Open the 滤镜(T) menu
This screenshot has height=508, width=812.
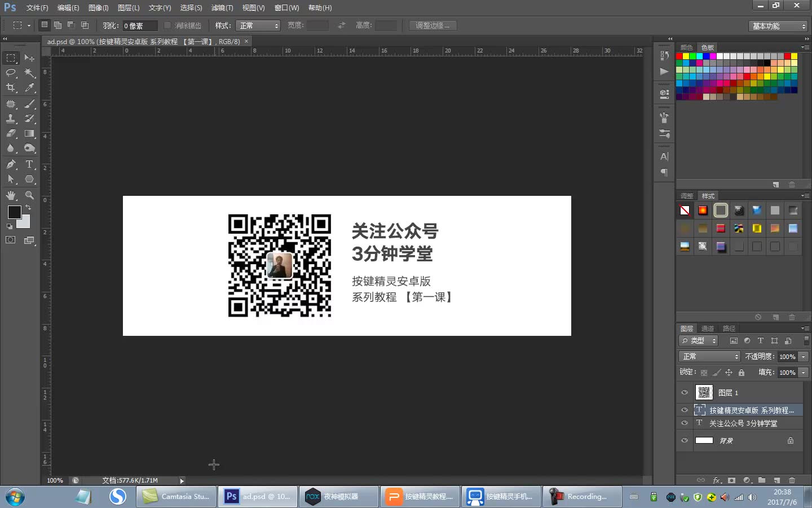(x=222, y=8)
